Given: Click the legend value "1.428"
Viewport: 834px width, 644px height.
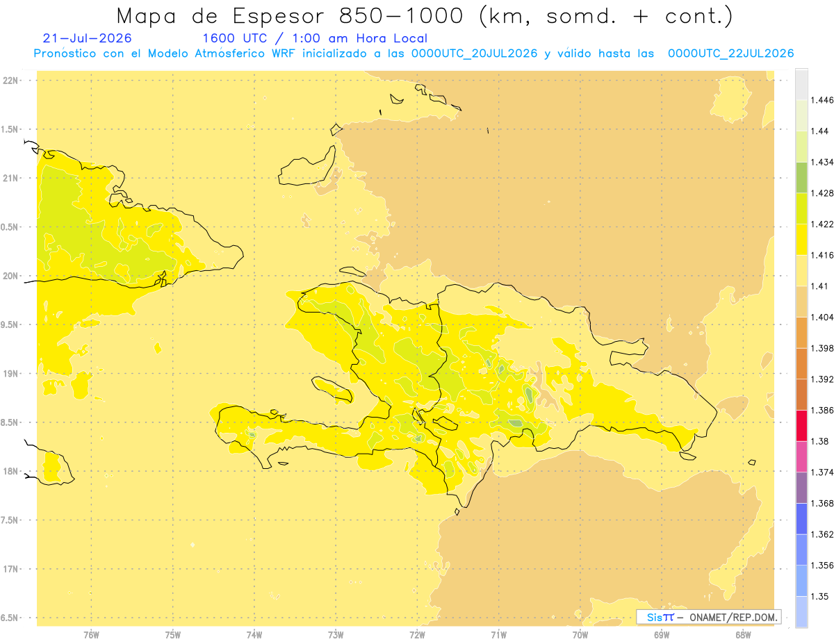Looking at the screenshot, I should click(x=822, y=192).
